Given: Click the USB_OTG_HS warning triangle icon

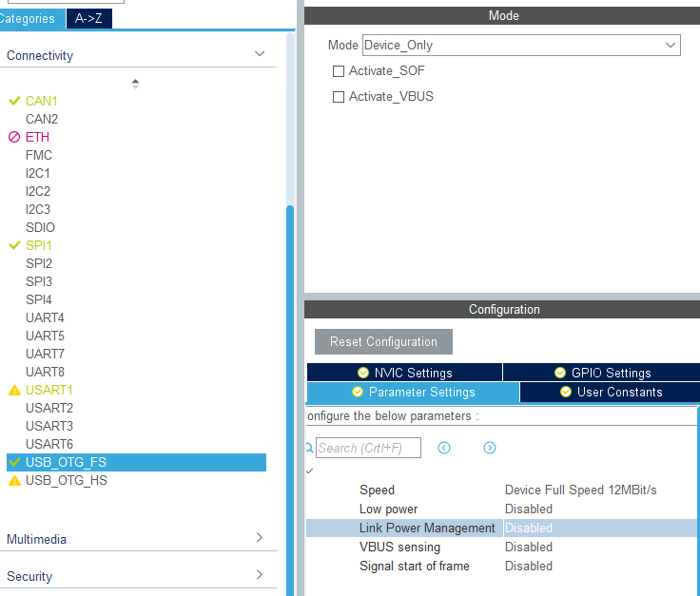Looking at the screenshot, I should [x=14, y=480].
